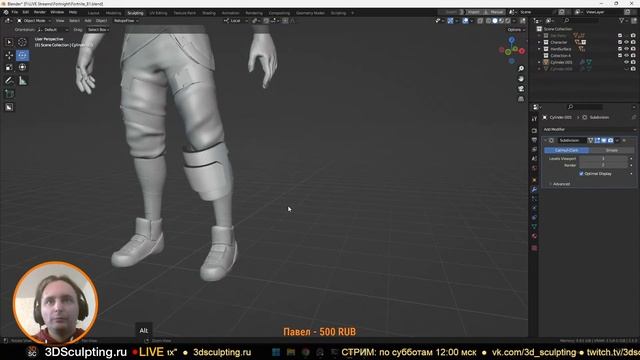Image resolution: width=640 pixels, height=360 pixels.
Task: Hide HardSurface collection in viewport
Action: click(627, 49)
